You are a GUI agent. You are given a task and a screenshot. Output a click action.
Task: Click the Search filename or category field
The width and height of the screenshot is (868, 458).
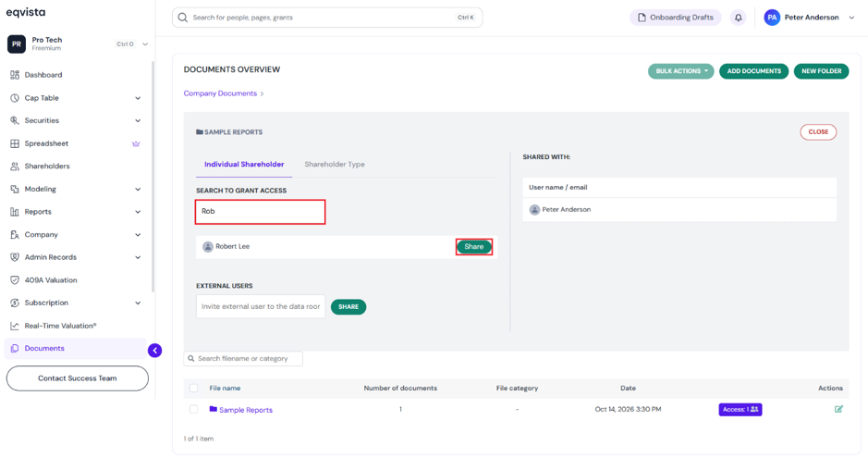[243, 359]
